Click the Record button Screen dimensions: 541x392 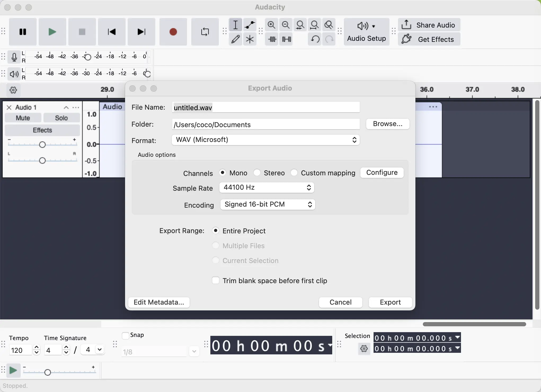coord(173,32)
